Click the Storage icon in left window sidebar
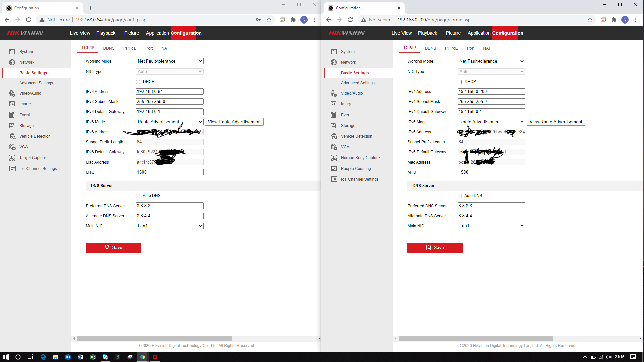Image resolution: width=644 pixels, height=362 pixels. click(12, 126)
